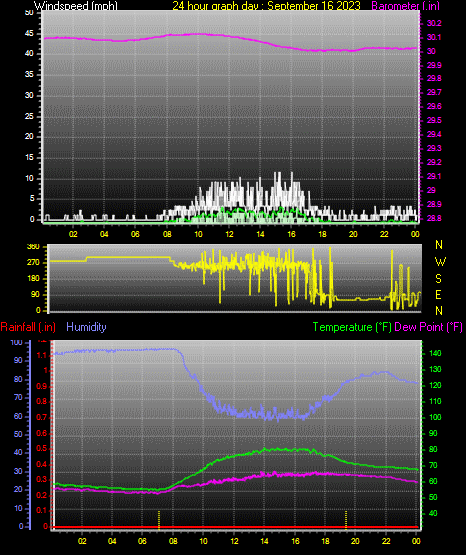Screen dimensions: 466x555
Task: Click 29.5 on the barometer axis
Action: (434, 121)
